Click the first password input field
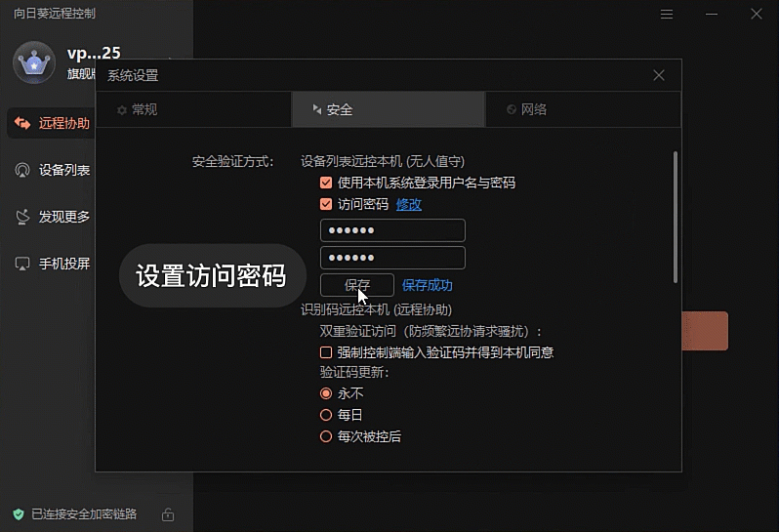 (392, 230)
